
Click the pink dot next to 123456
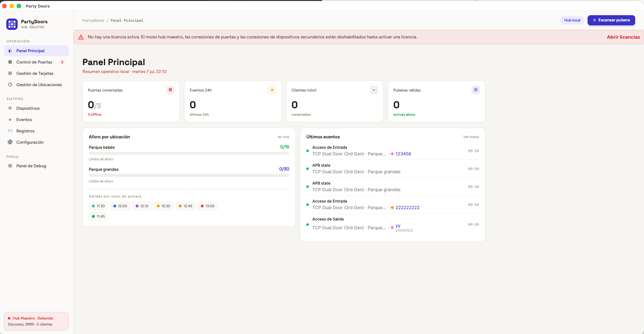(x=392, y=154)
